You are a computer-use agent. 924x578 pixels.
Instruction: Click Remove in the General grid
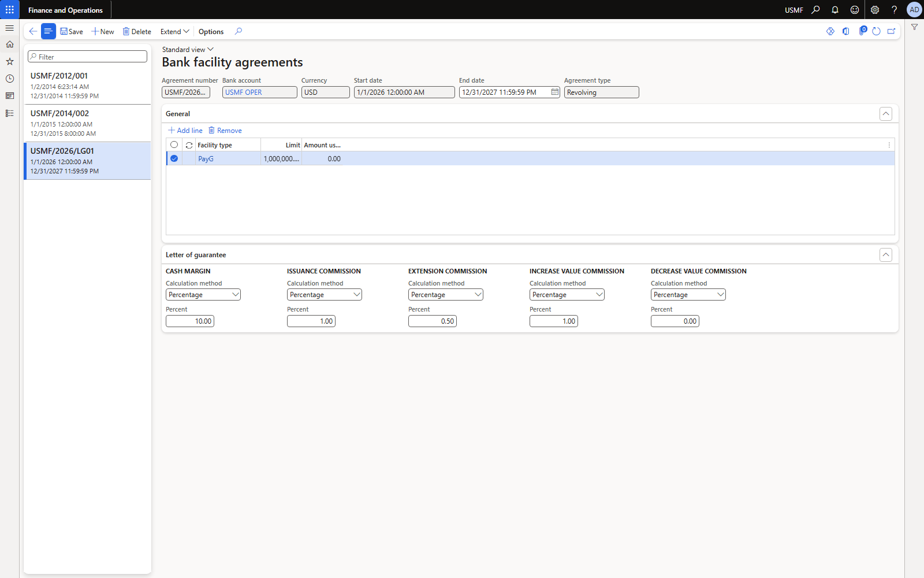(225, 131)
